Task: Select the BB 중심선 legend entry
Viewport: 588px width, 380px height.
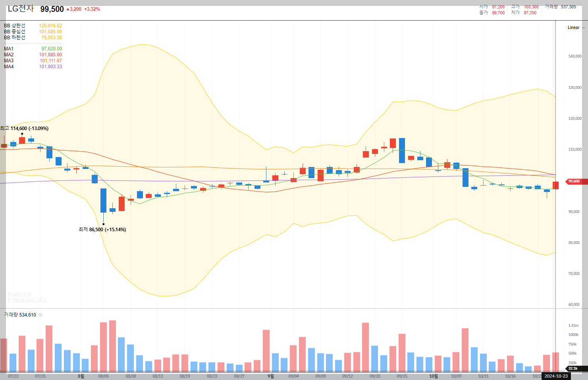Action: pos(15,32)
